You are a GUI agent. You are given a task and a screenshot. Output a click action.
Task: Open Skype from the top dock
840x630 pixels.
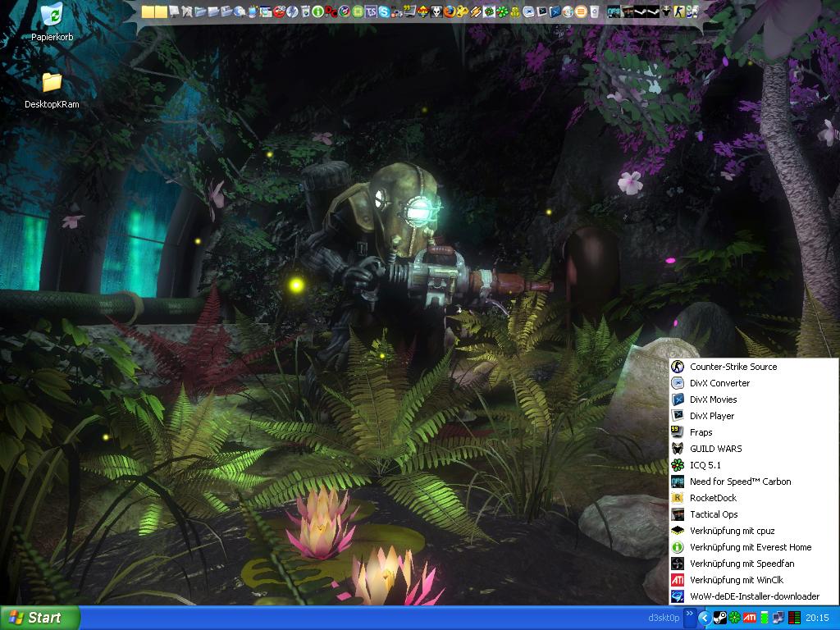coord(384,11)
